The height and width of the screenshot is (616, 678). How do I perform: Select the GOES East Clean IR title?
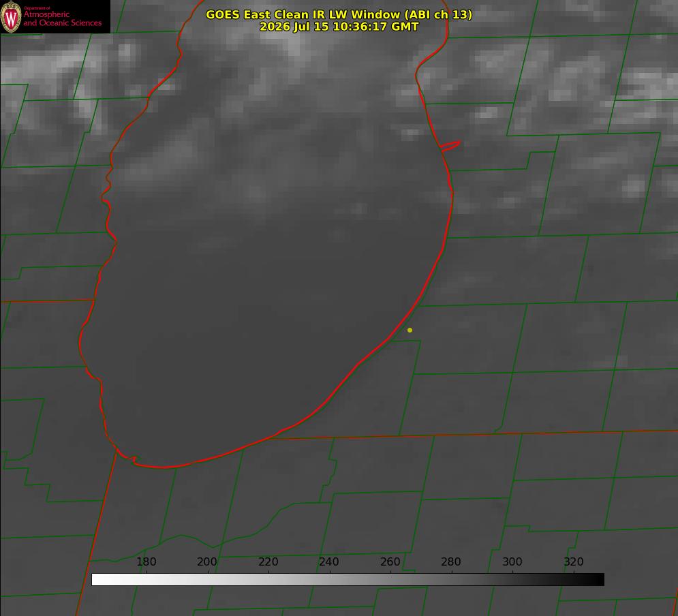pos(339,14)
